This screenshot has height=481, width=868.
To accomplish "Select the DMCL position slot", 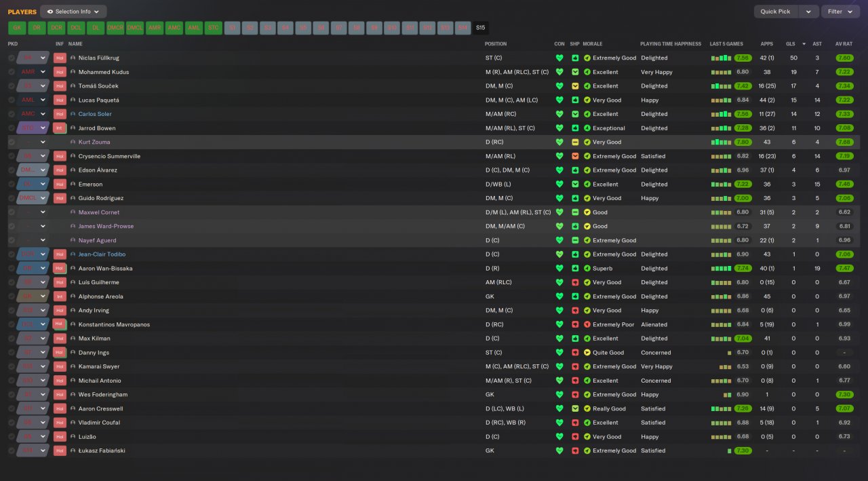I will pos(135,28).
